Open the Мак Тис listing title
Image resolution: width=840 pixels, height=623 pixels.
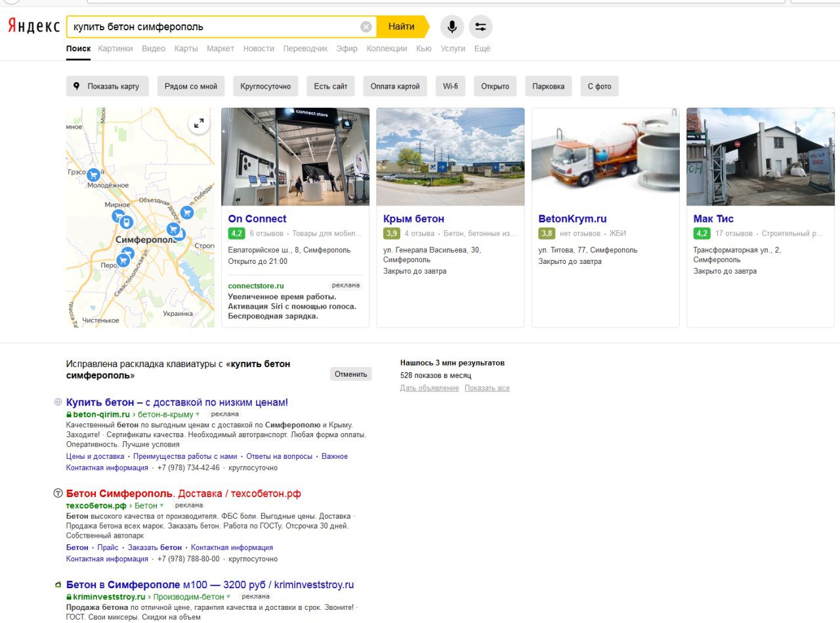pyautogui.click(x=713, y=219)
